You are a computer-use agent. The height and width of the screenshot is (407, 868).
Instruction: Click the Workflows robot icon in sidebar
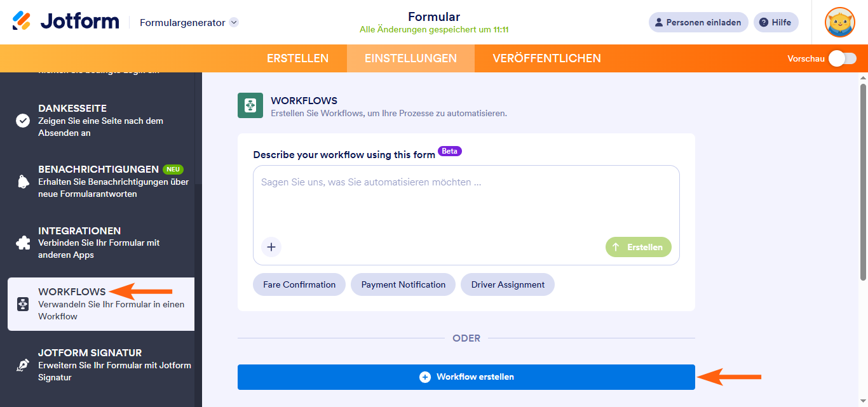tap(23, 305)
